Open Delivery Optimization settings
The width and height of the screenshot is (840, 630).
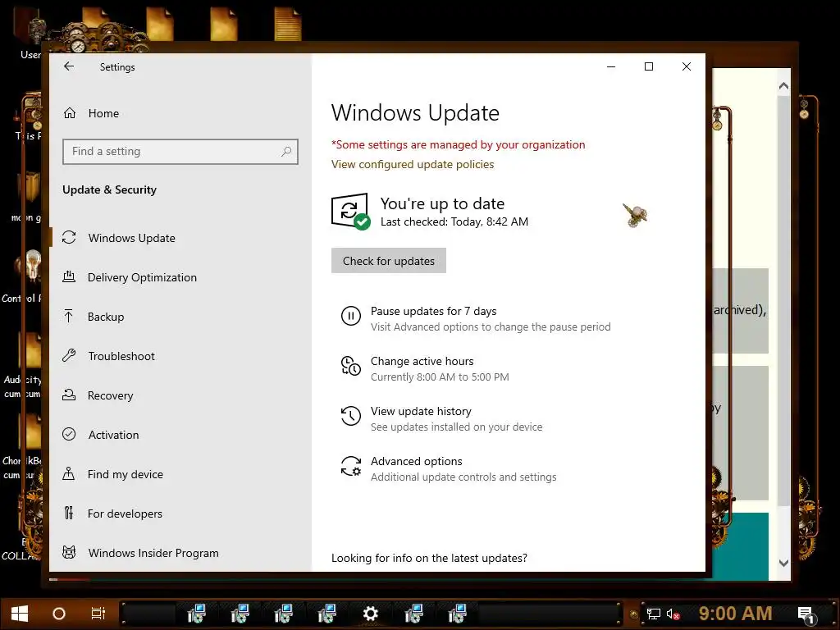pos(180,277)
